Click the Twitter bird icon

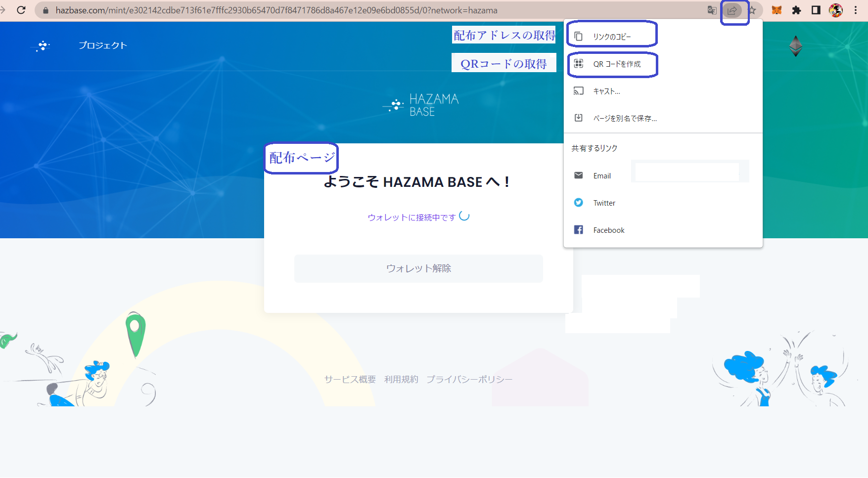(x=578, y=202)
